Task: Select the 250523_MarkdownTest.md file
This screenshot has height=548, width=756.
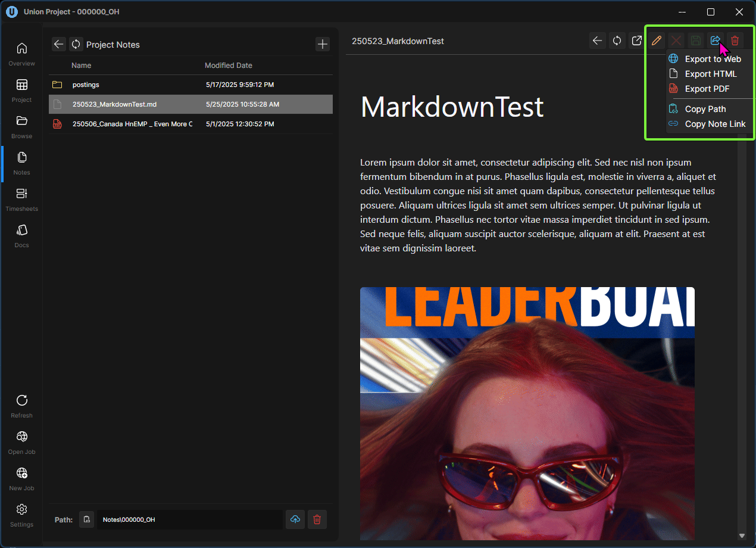Action: [190, 104]
